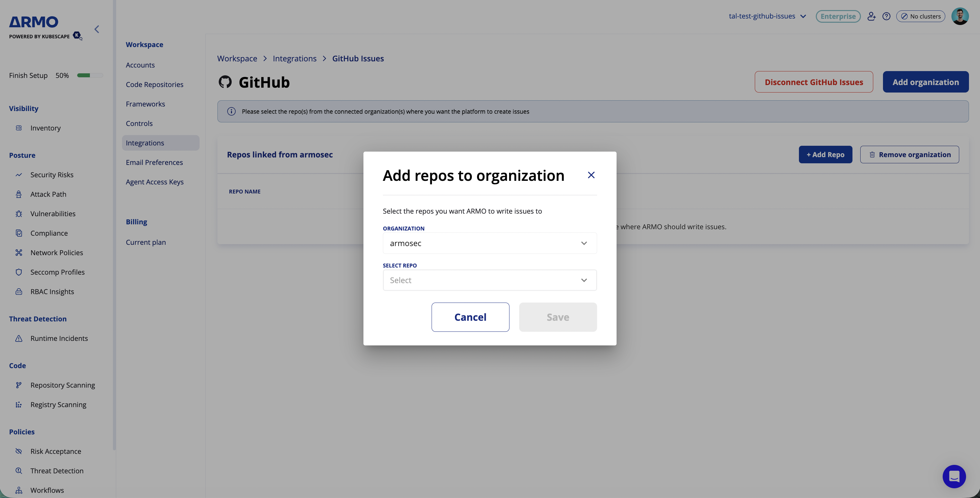Viewport: 980px width, 498px height.
Task: Click the Security Risks icon
Action: pos(18,175)
